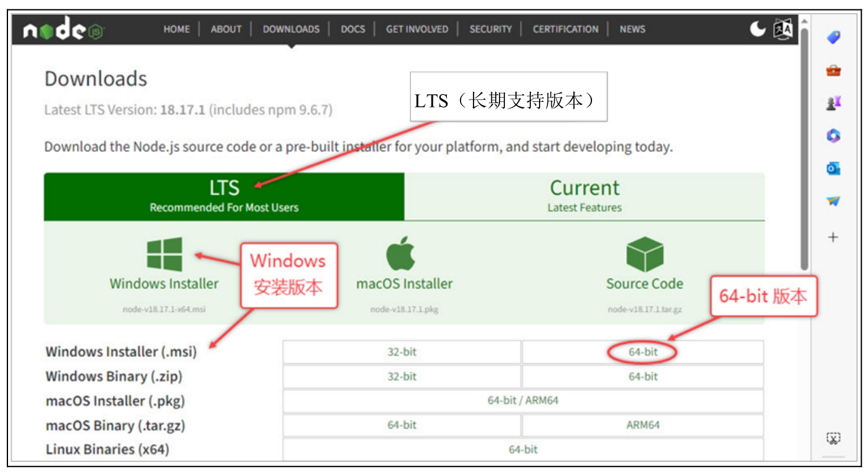Download Windows Binary (.zip) 32-bit
The height and width of the screenshot is (475, 868).
402,377
